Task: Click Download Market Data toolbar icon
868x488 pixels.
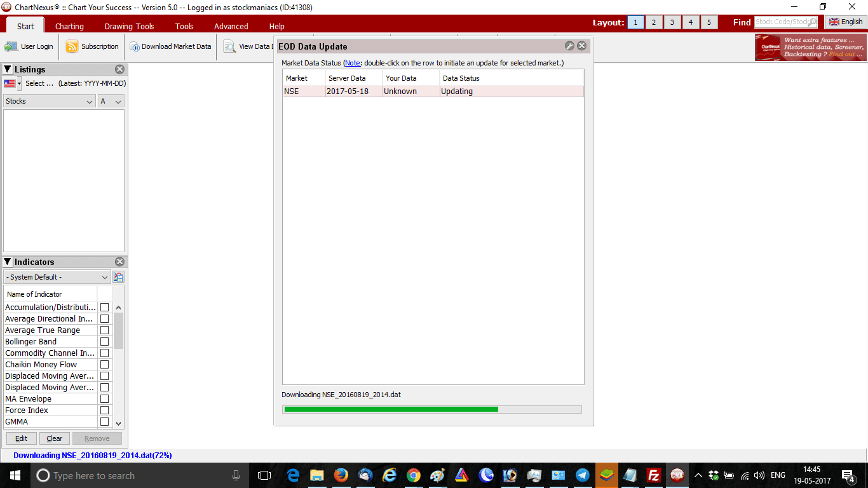Action: tap(135, 46)
